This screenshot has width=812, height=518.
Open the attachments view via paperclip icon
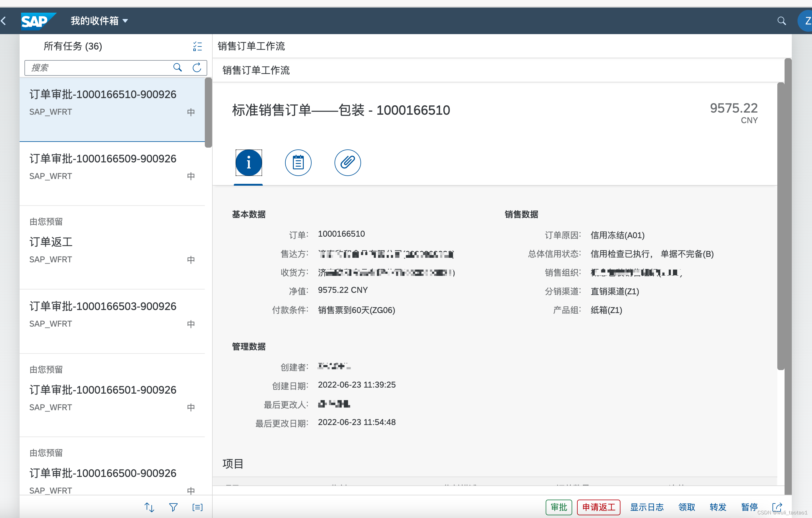point(347,162)
